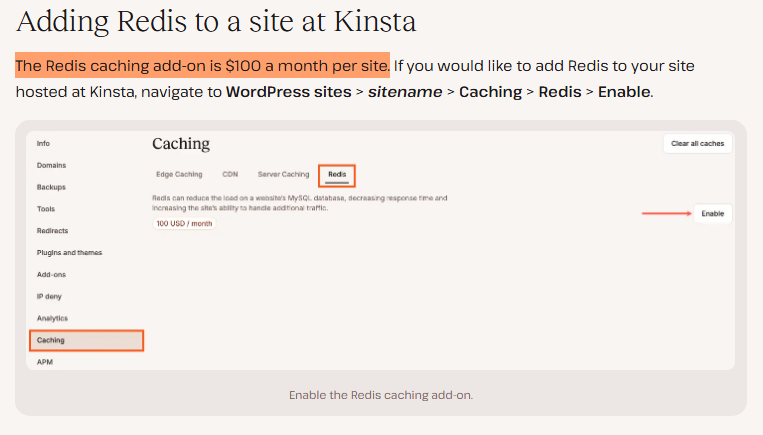
Task: Open the Info sidebar item
Action: coord(43,144)
